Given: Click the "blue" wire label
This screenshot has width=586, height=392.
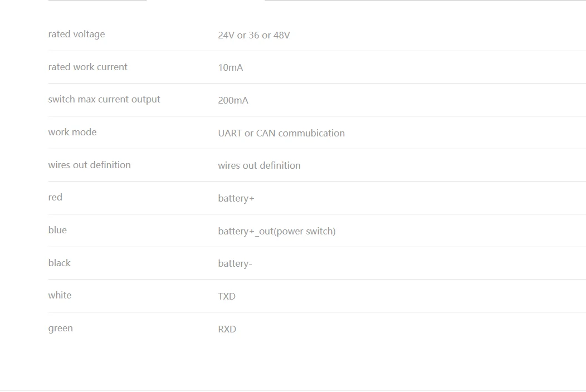Looking at the screenshot, I should point(57,230).
